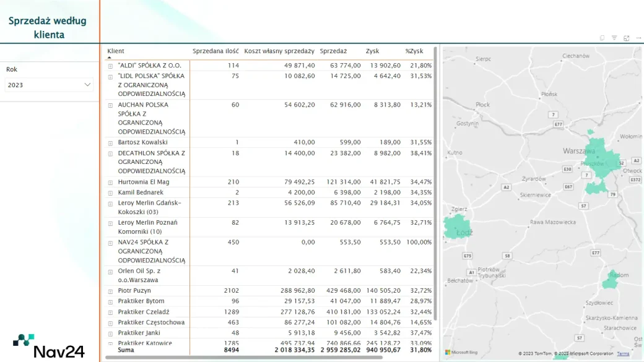644x362 pixels.
Task: Sort by Koszt własny sprzedaży header
Action: (x=279, y=51)
